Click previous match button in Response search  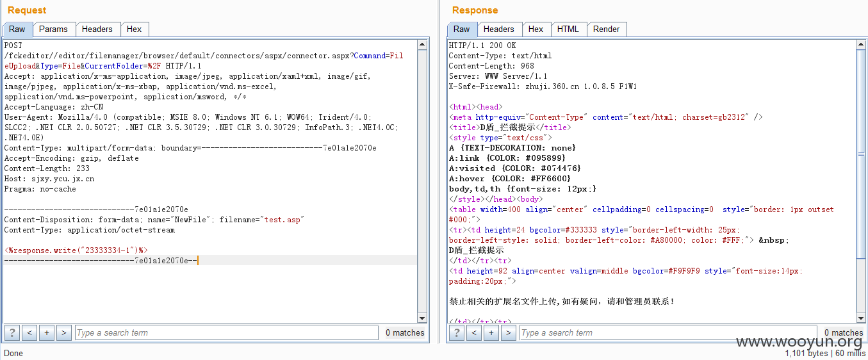(474, 332)
